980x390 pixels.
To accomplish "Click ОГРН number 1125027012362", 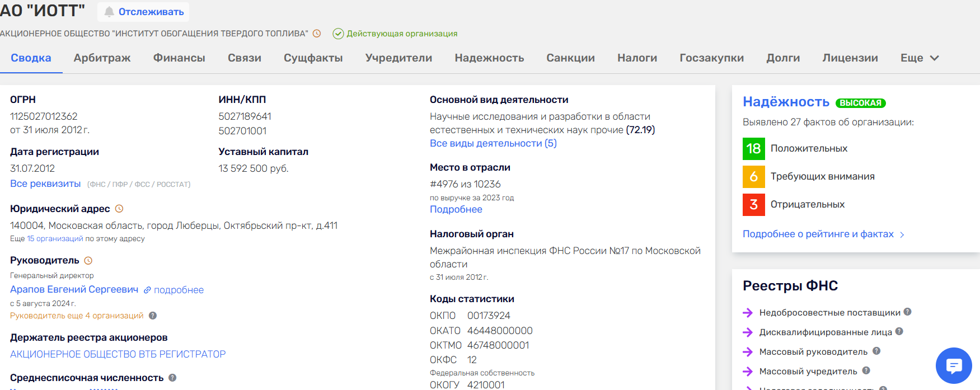I will click(44, 116).
